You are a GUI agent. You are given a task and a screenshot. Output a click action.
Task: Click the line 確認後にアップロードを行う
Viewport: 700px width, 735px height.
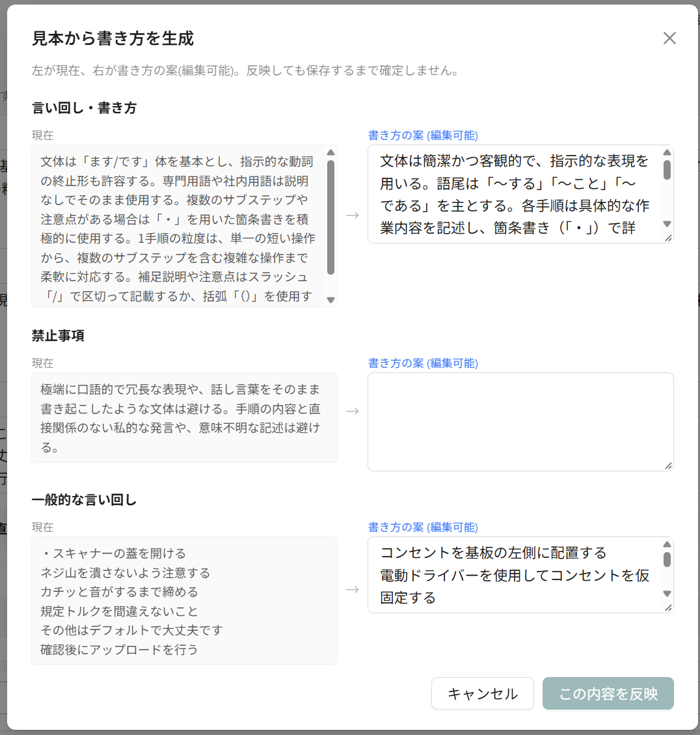pos(119,650)
